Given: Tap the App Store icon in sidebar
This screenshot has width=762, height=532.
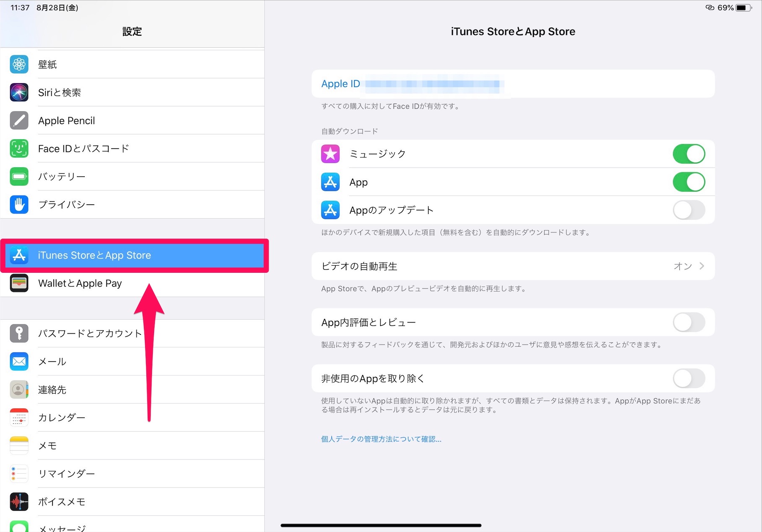Looking at the screenshot, I should pyautogui.click(x=19, y=255).
